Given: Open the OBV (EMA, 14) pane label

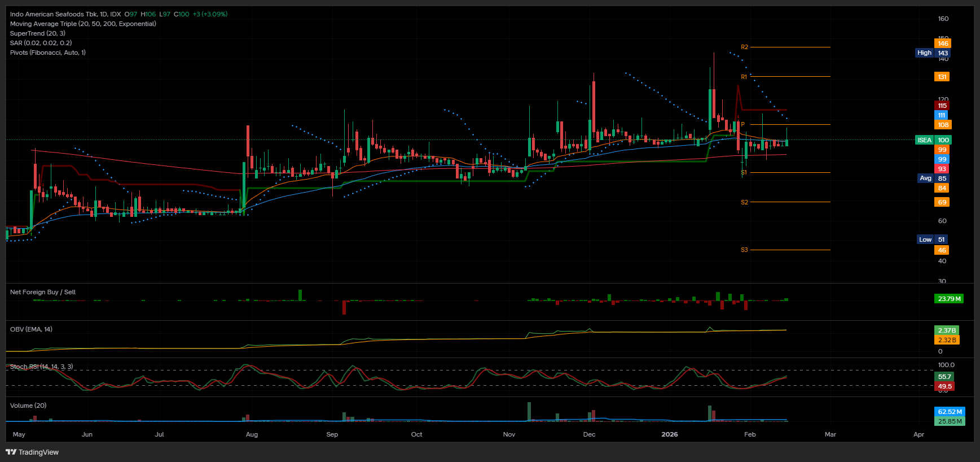Looking at the screenshot, I should click(31, 329).
